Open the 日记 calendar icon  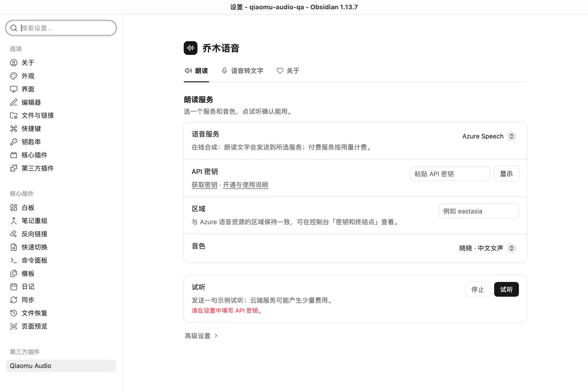[x=14, y=287]
